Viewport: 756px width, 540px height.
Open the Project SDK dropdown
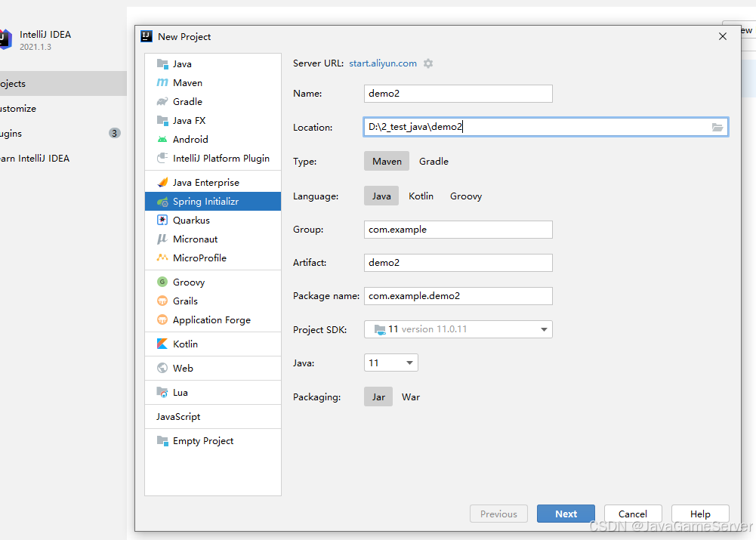coord(458,329)
